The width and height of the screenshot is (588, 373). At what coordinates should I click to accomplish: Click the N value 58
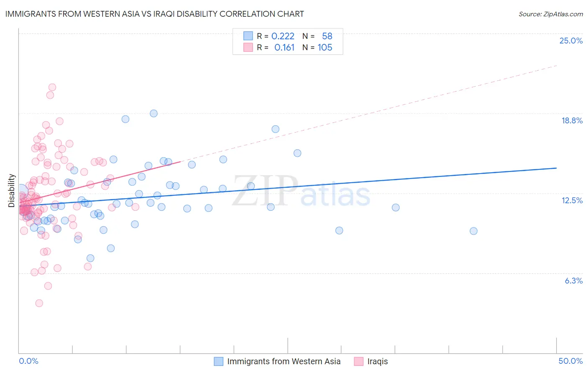click(x=327, y=36)
